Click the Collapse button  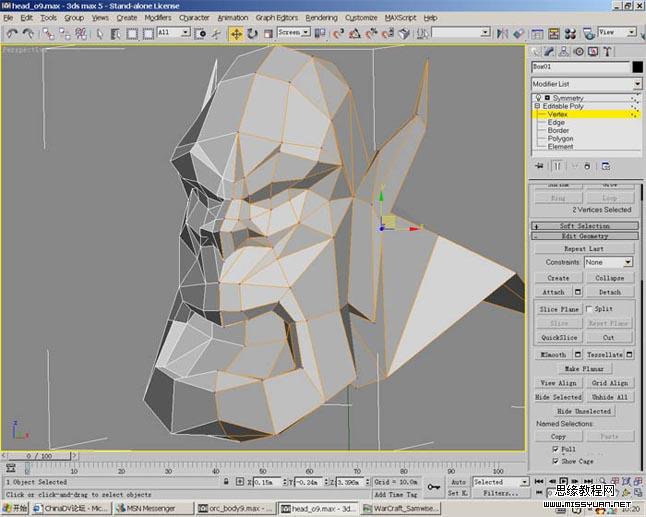tap(609, 278)
